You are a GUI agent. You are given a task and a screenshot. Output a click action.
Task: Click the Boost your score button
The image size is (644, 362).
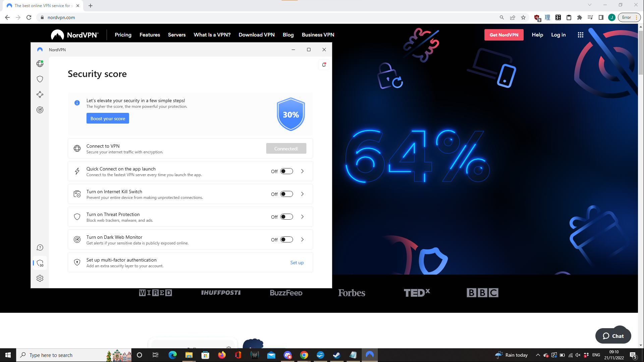coord(108,119)
